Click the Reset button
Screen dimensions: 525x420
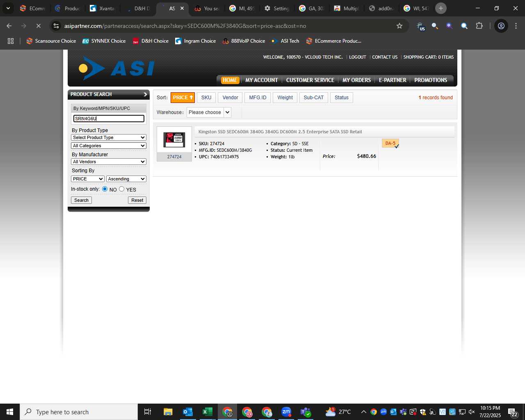(x=137, y=200)
